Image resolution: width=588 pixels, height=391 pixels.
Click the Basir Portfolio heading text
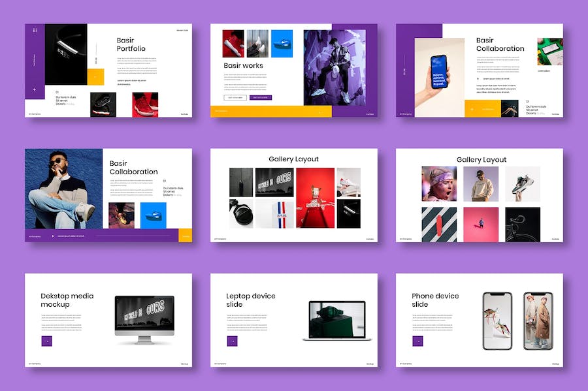click(x=131, y=44)
